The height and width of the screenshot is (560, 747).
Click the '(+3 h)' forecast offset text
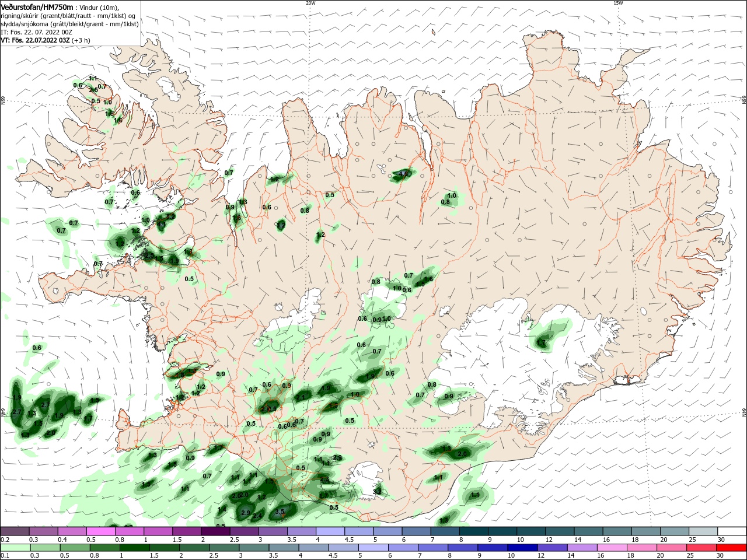[x=81, y=40]
